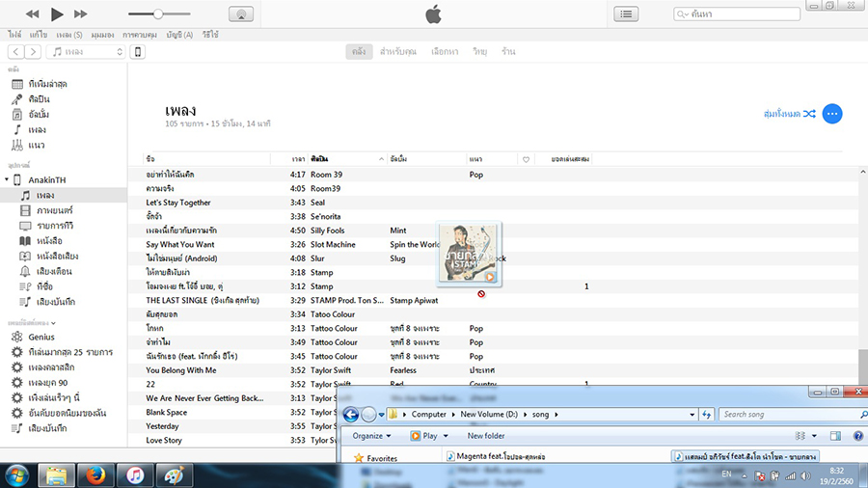Image resolution: width=868 pixels, height=488 pixels.
Task: Open the วิธีใช้ help menu
Action: tap(210, 35)
